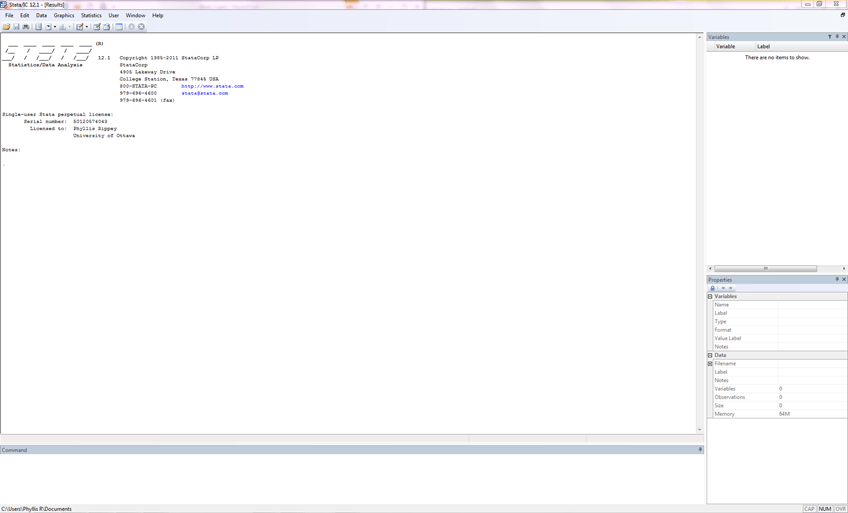Screen dimensions: 848x513
Task: Click Variables panel horizontal scrollbar right arrow
Action: 844,268
